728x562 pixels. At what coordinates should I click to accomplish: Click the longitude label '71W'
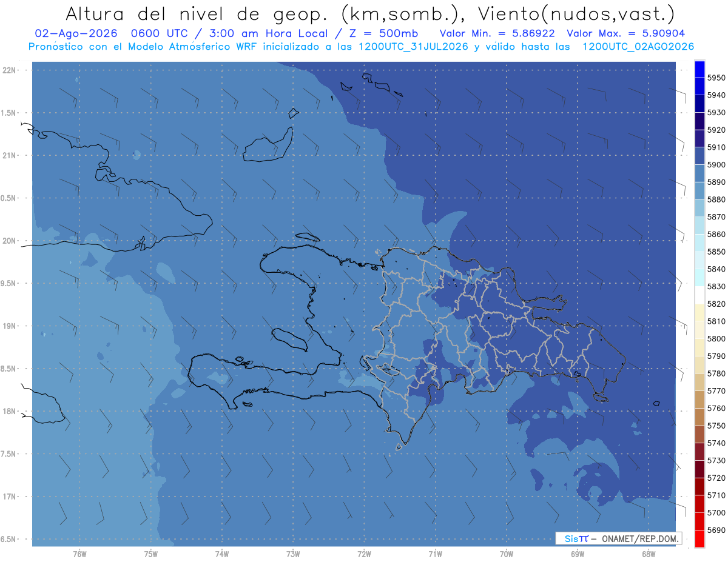click(x=435, y=554)
